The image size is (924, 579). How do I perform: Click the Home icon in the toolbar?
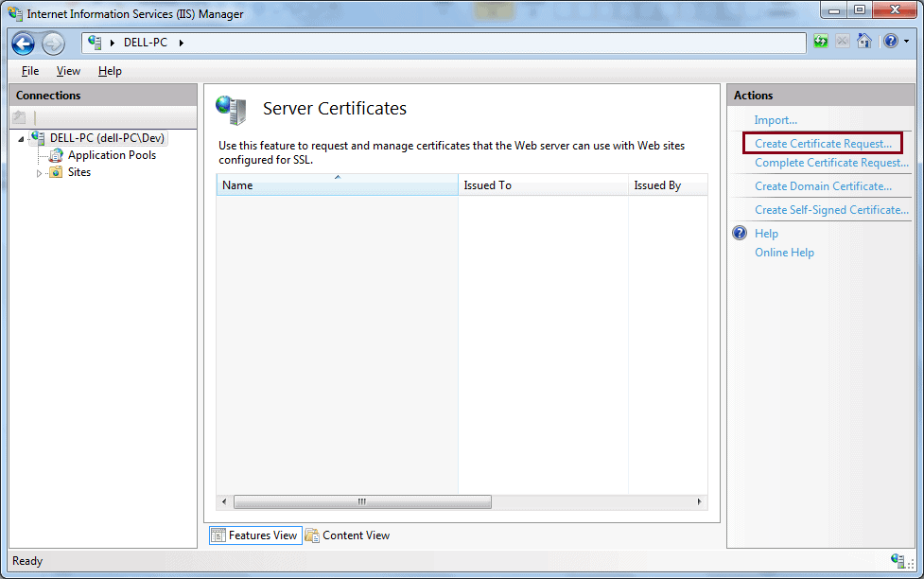tap(863, 42)
